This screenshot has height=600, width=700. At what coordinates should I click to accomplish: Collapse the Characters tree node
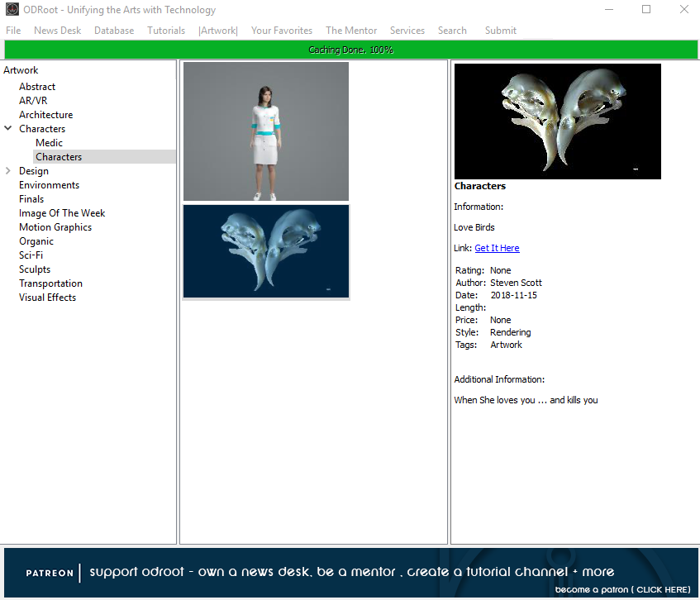tap(8, 129)
